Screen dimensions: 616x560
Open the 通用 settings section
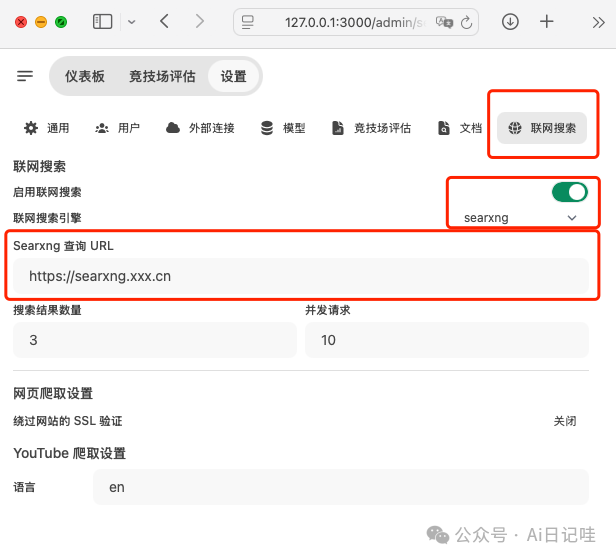[46, 128]
